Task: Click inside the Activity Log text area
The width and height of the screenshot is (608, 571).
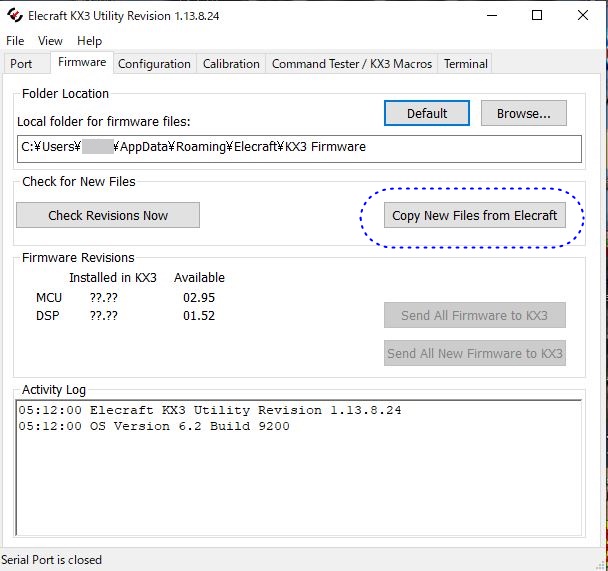Action: pyautogui.click(x=299, y=468)
